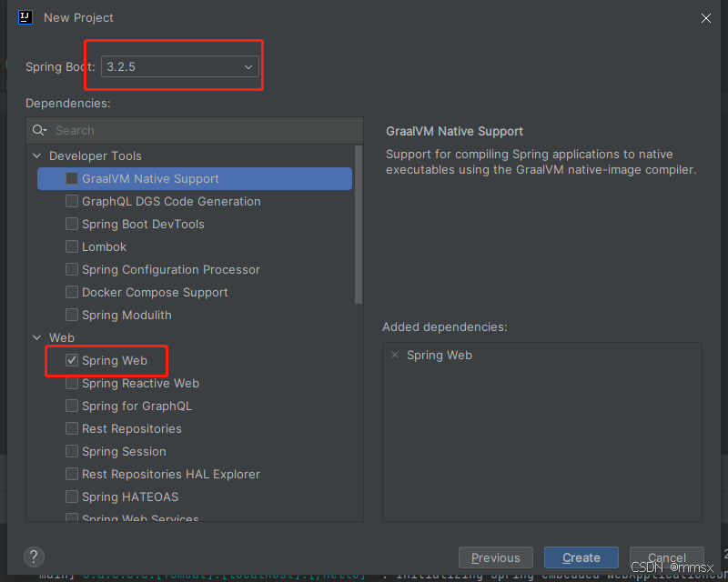
Task: Close the New Project dialog
Action: [x=706, y=18]
